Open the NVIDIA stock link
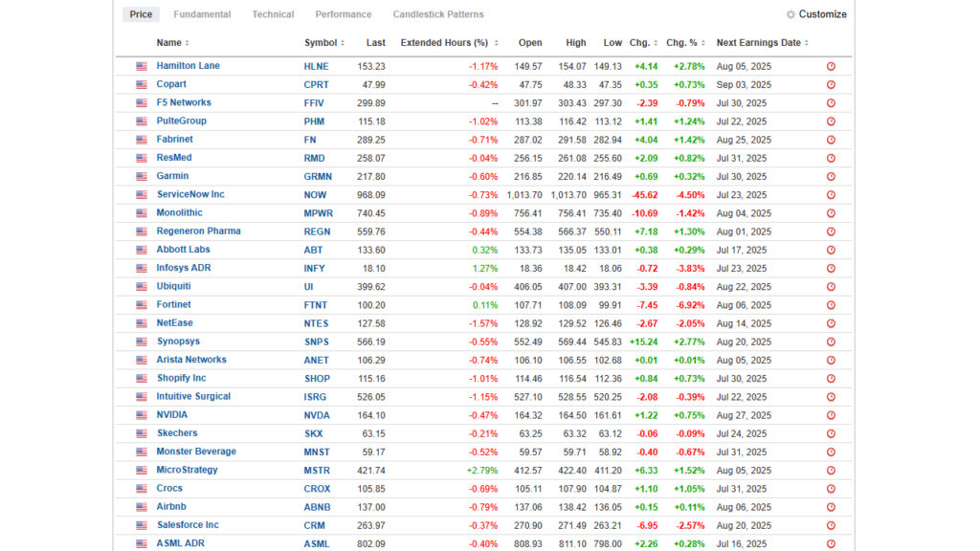The width and height of the screenshot is (980, 551). pos(172,415)
